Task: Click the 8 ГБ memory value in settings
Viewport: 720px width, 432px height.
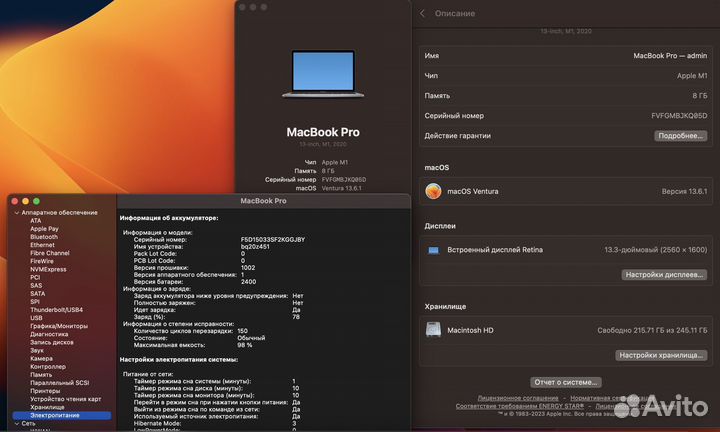Action: 700,95
